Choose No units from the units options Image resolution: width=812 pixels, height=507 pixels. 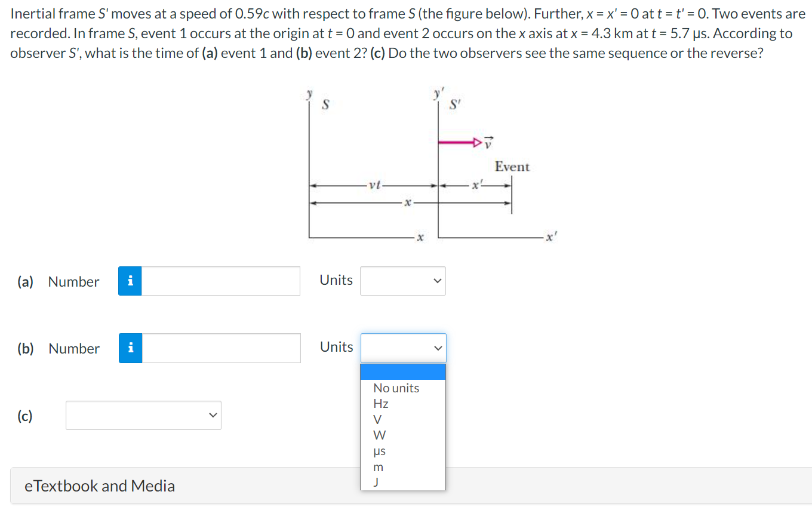395,388
